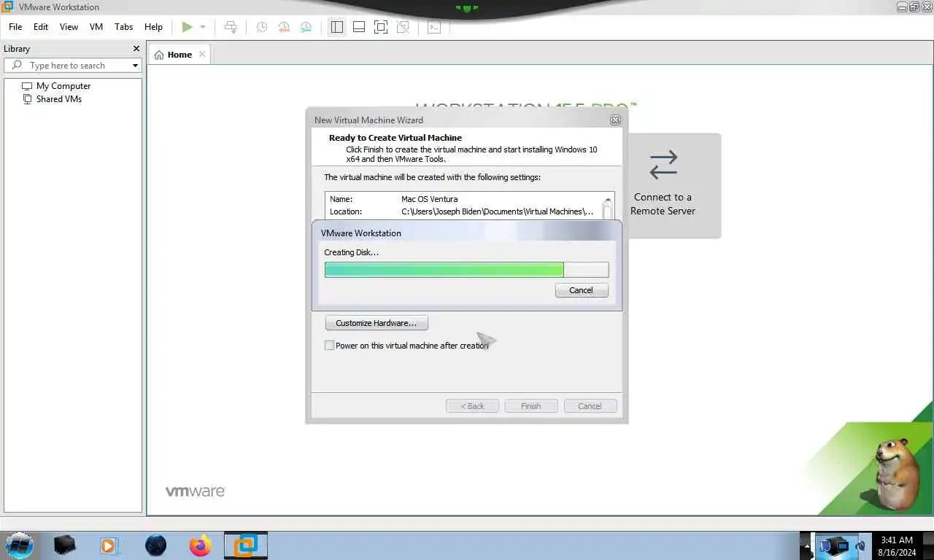This screenshot has height=560, width=934.
Task: Open the power options dropdown arrow
Action: [x=203, y=27]
